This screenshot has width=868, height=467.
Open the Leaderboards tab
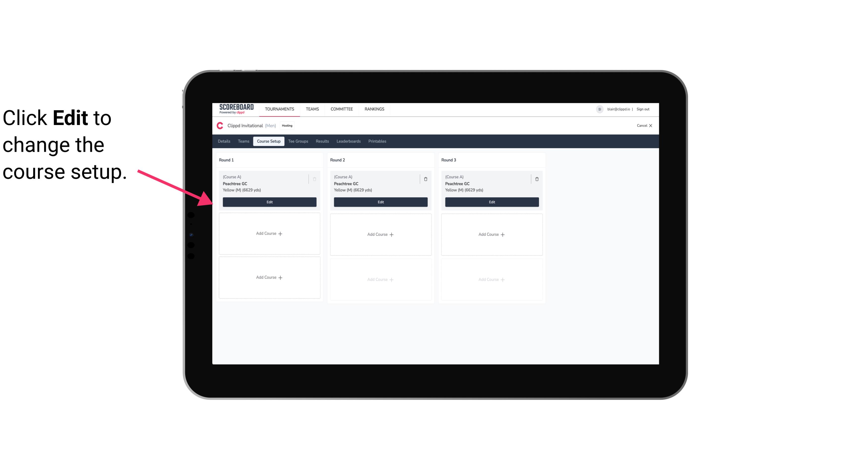[x=348, y=141]
